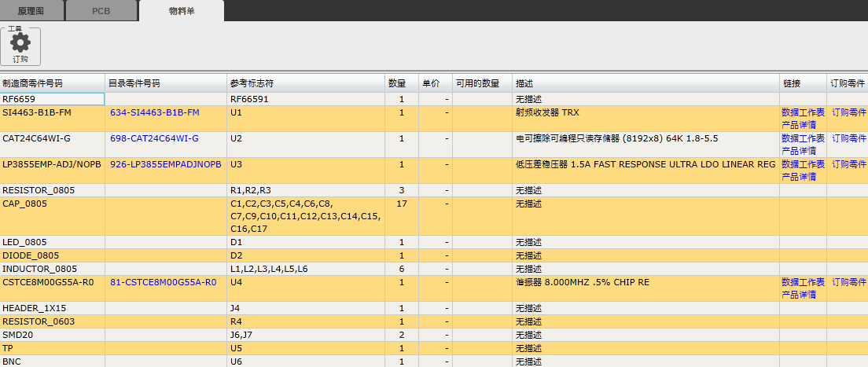This screenshot has width=868, height=367.
Task: Select the RESISTOR_0805 row
Action: pyautogui.click(x=434, y=190)
